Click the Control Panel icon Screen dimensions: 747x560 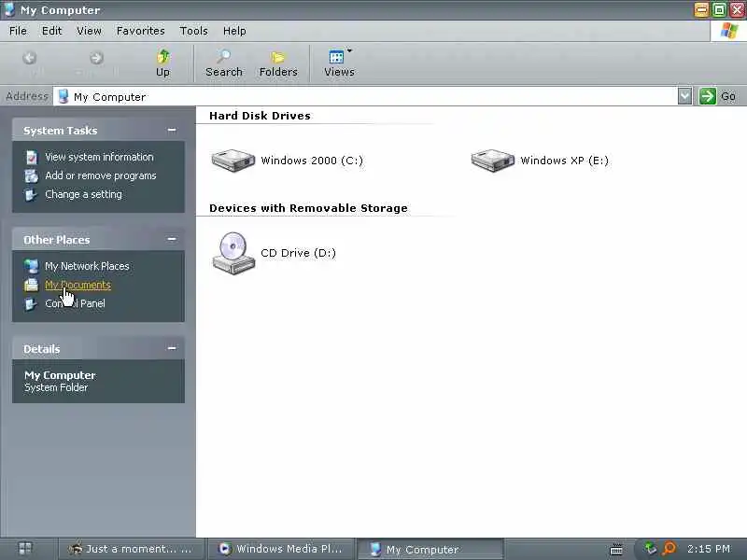[x=32, y=304]
